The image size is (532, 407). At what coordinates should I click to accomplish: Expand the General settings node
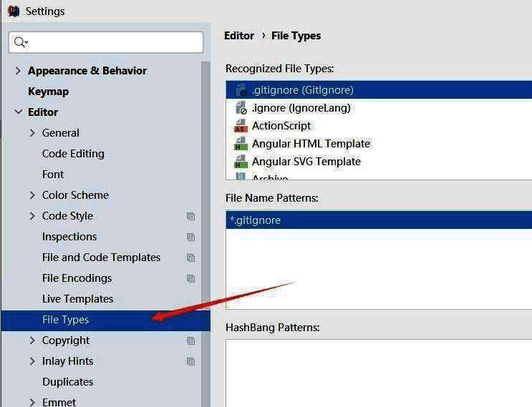32,133
